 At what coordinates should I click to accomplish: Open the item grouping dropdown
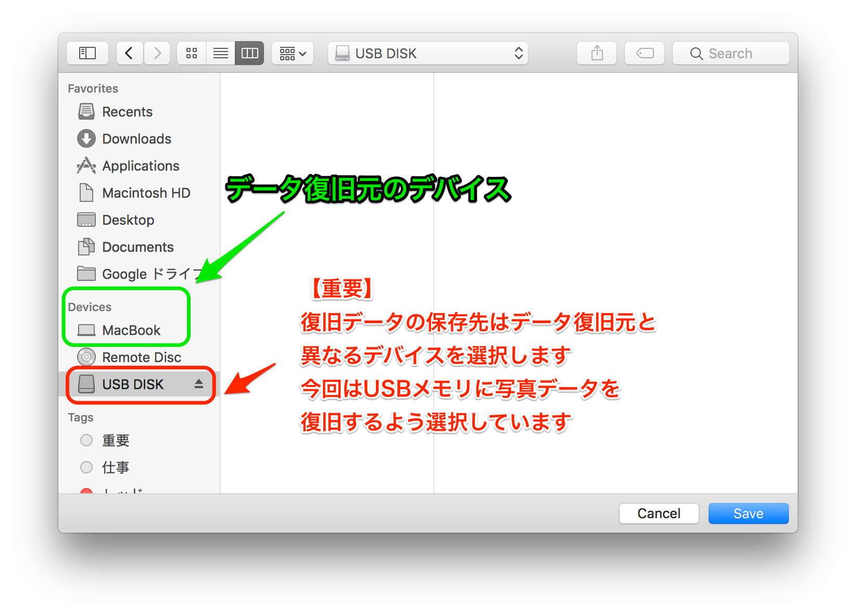pyautogui.click(x=293, y=53)
